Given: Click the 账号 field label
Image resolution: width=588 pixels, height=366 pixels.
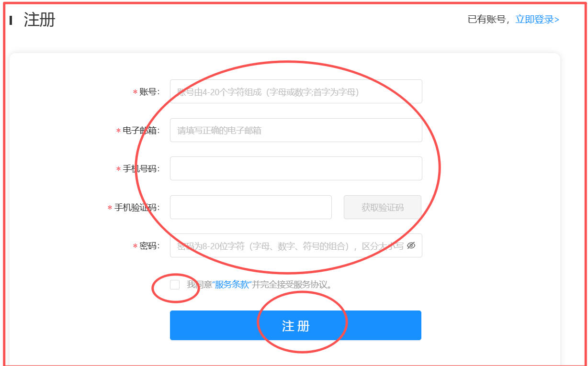Looking at the screenshot, I should point(149,92).
